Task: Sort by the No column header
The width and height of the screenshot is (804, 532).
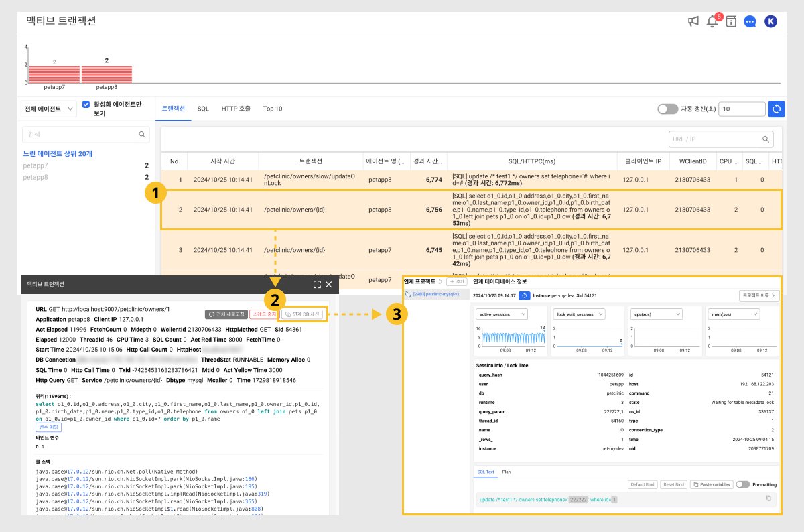Action: pyautogui.click(x=174, y=161)
